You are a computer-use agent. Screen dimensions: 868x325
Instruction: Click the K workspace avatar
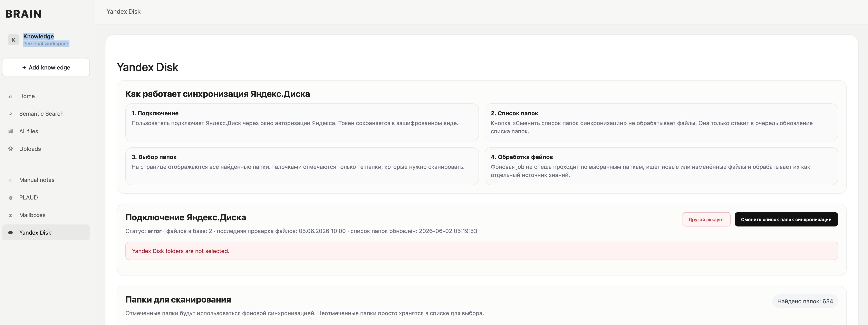(x=13, y=40)
